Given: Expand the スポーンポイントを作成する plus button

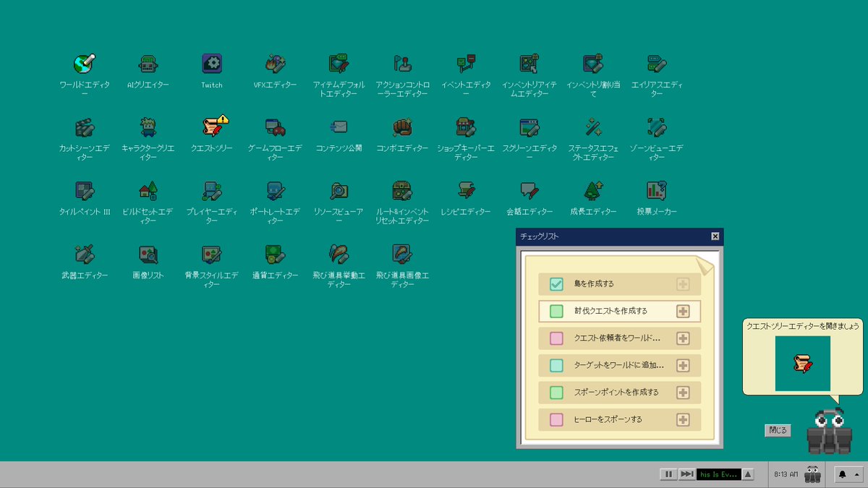Looking at the screenshot, I should 683,393.
